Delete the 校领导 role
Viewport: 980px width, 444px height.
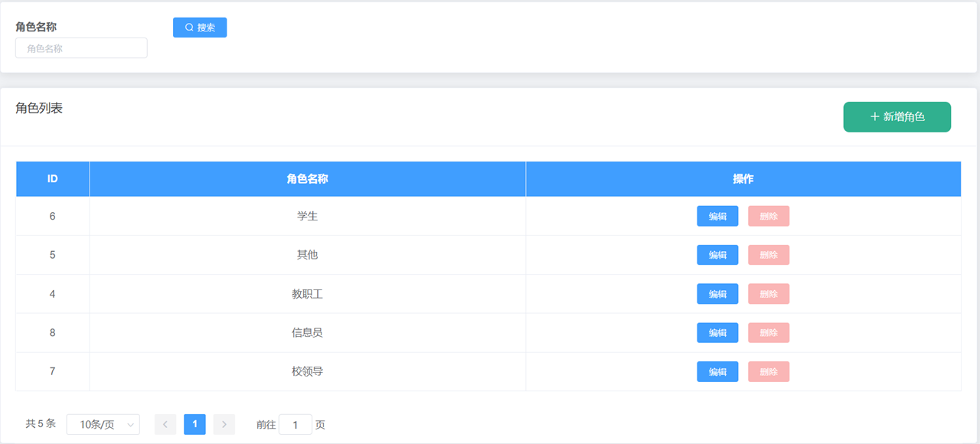click(x=768, y=371)
